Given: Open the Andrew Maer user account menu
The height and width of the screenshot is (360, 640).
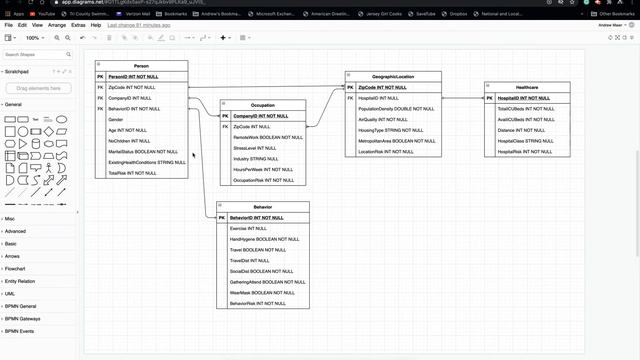Looking at the screenshot, I should [x=612, y=25].
